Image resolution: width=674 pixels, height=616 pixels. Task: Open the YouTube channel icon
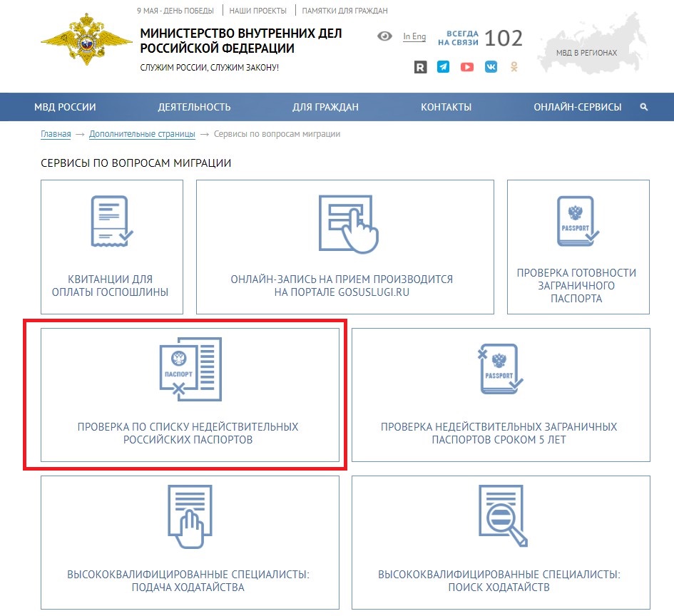467,67
